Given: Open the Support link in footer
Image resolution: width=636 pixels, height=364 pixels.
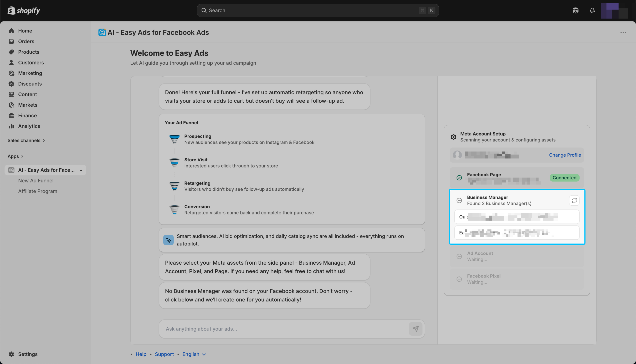Looking at the screenshot, I should pos(164,354).
